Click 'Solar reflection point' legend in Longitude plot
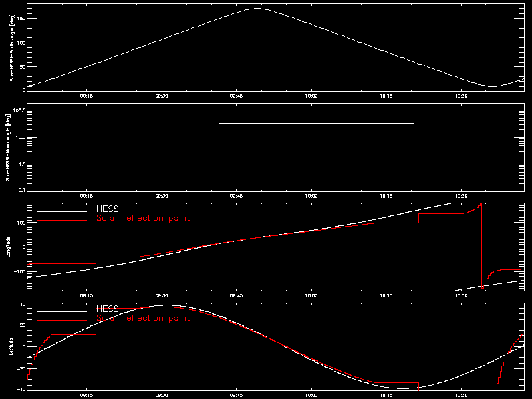 point(143,218)
